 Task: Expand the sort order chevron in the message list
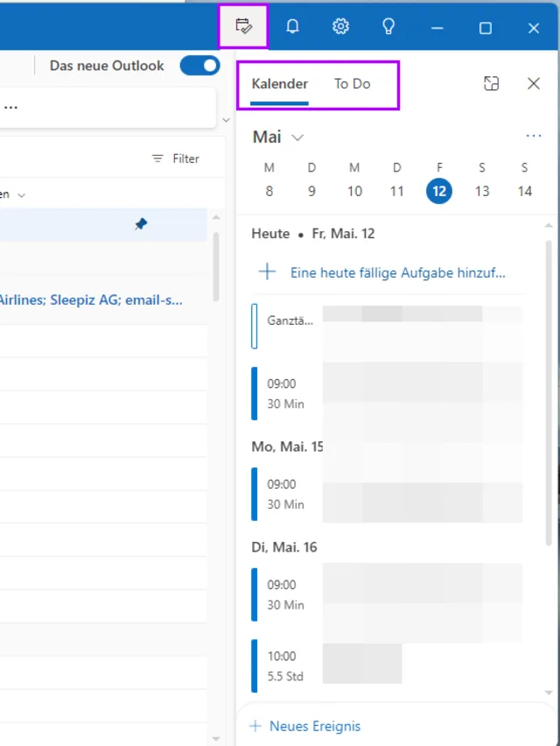(x=22, y=195)
